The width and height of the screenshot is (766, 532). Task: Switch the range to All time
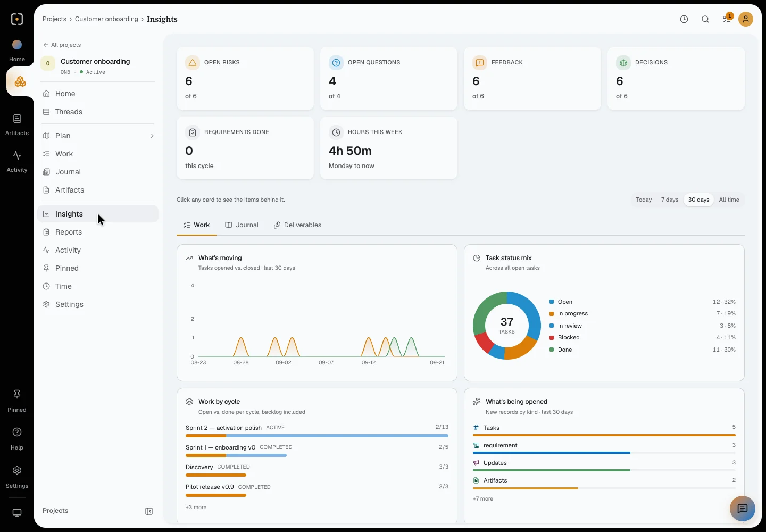[x=729, y=200]
